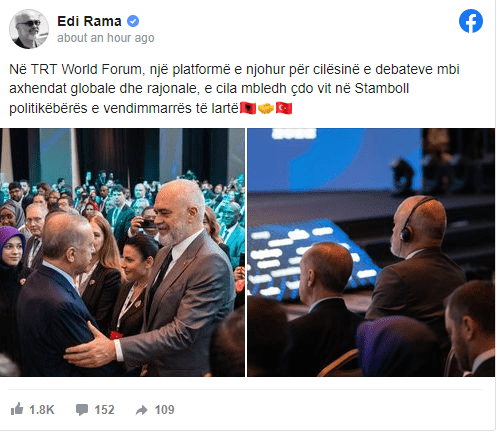Click the share arrow icon
This screenshot has width=497, height=434.
click(142, 410)
